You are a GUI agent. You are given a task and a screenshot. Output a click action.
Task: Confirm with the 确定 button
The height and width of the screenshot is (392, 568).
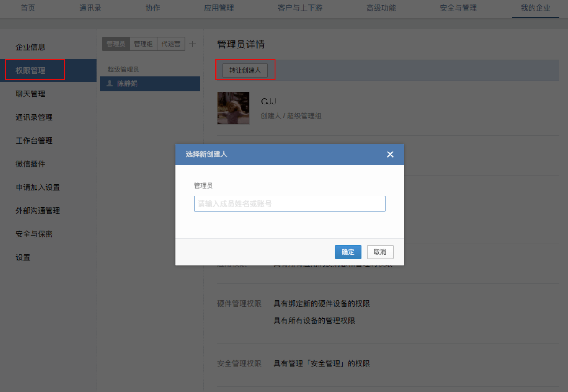[x=348, y=252]
